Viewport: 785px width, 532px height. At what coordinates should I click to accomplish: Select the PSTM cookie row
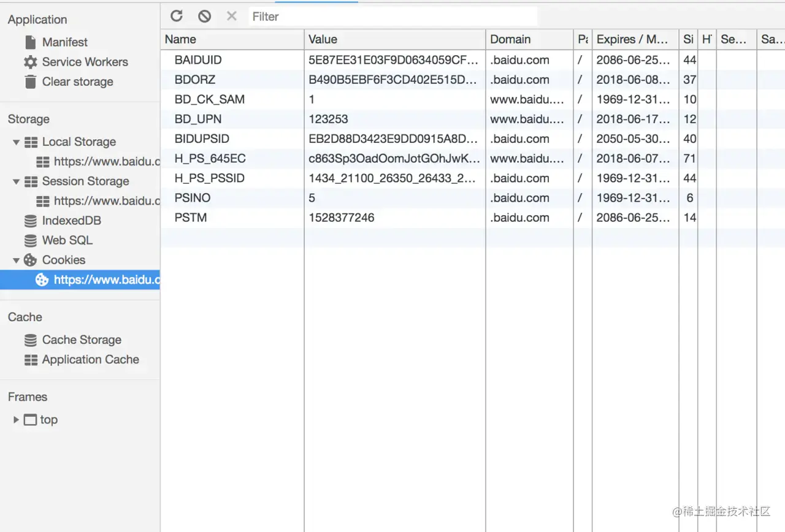pos(473,218)
